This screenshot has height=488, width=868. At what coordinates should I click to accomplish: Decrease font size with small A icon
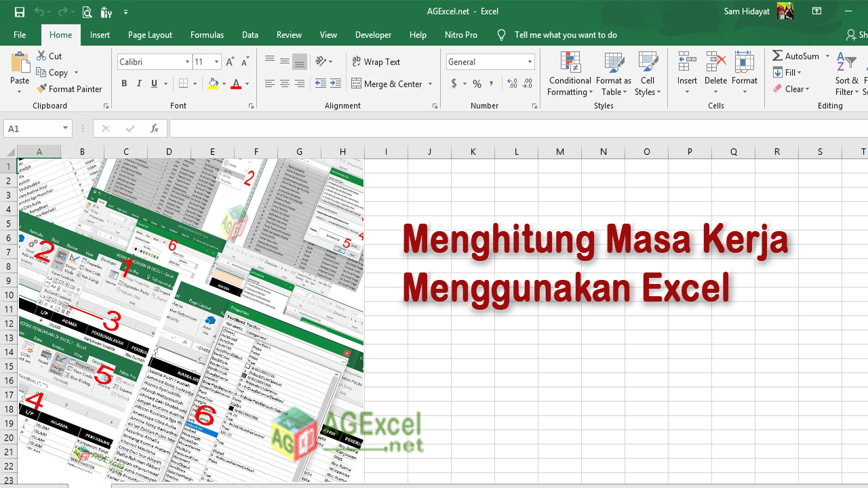(245, 62)
